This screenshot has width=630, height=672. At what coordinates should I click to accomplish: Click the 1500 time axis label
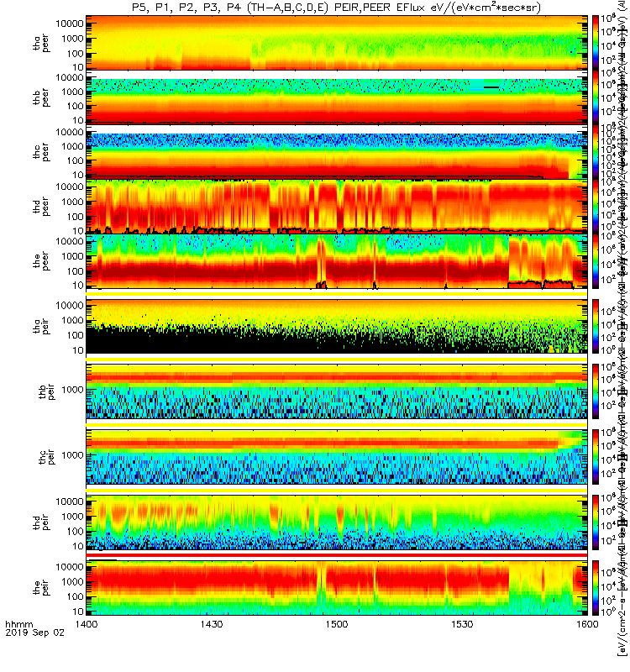[x=337, y=624]
